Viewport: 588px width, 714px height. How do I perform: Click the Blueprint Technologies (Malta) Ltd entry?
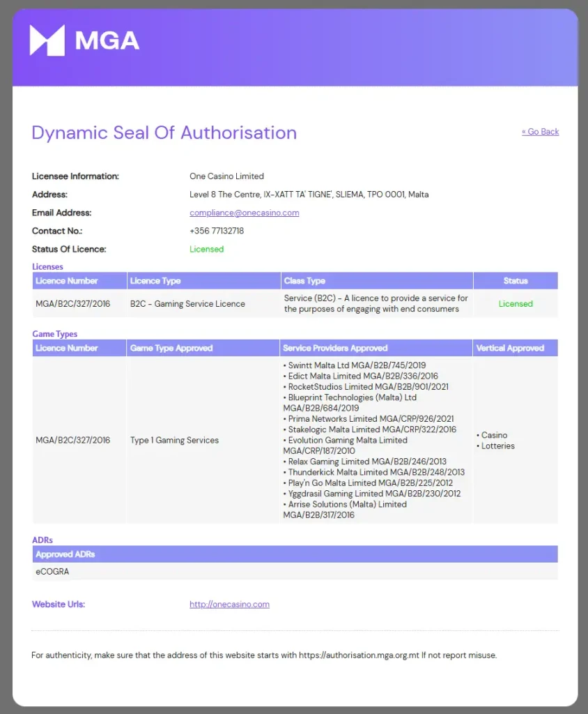(x=350, y=402)
